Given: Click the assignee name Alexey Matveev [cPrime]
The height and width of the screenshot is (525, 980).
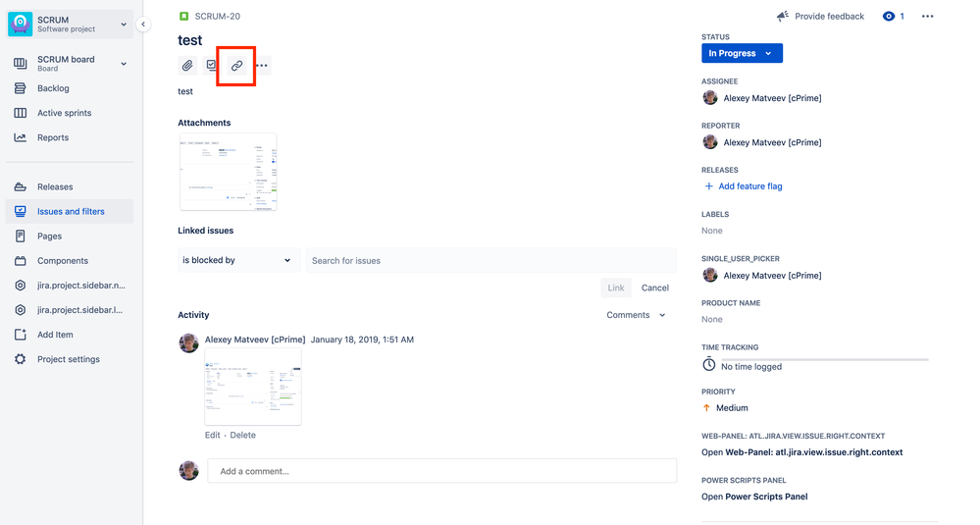Looking at the screenshot, I should pos(772,98).
